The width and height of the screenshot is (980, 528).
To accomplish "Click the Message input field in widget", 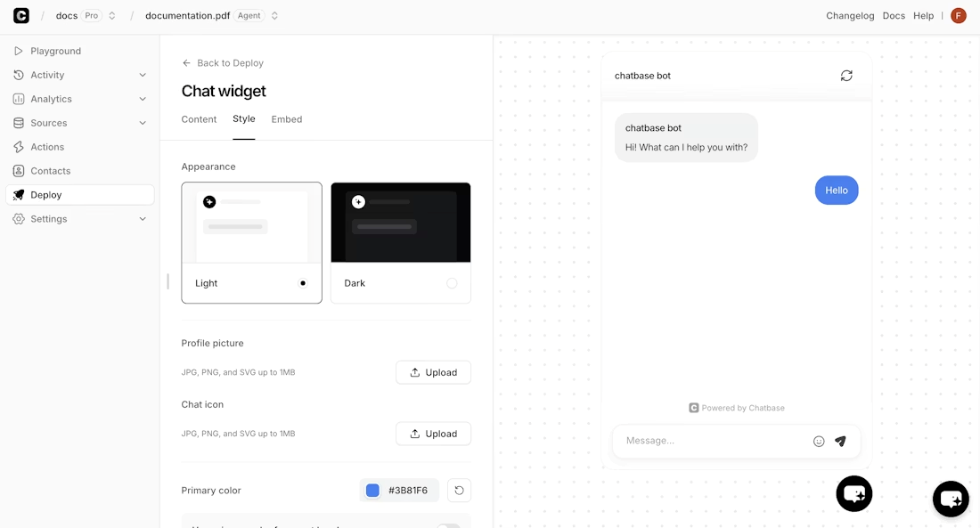I will tap(704, 440).
